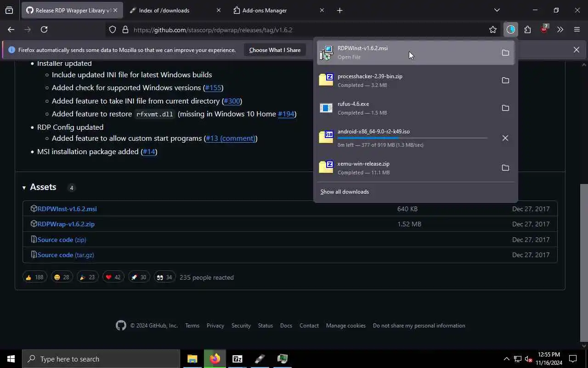Screen dimensions: 588x368
Task: Reload the current page
Action: point(44,29)
